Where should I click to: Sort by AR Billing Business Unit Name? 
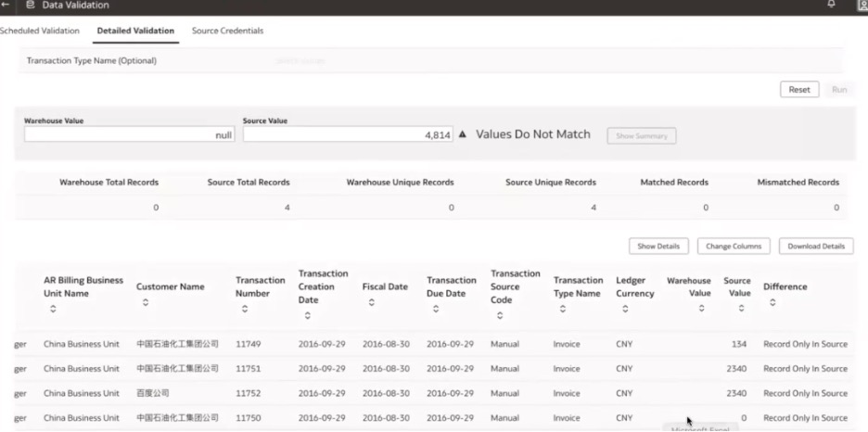pos(53,309)
